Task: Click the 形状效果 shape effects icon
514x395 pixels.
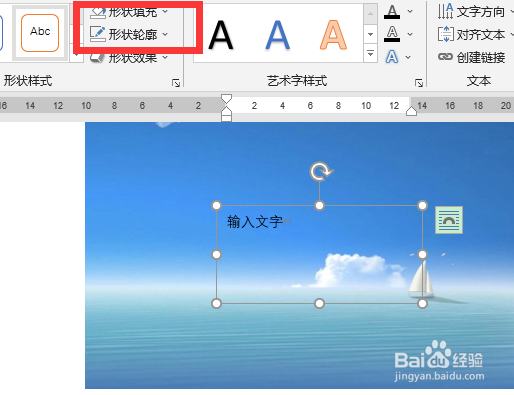Action: tap(97, 58)
